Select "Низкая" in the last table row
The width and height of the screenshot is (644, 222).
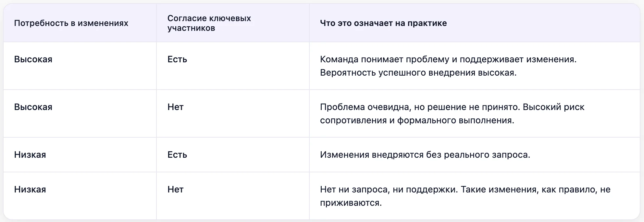(x=30, y=190)
